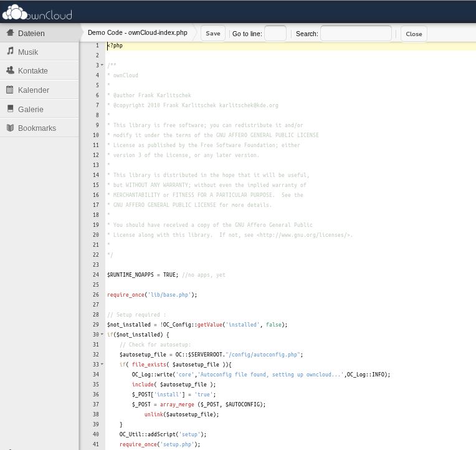Click the Demo Code breadcrumb path
The height and width of the screenshot is (450, 476).
138,33
